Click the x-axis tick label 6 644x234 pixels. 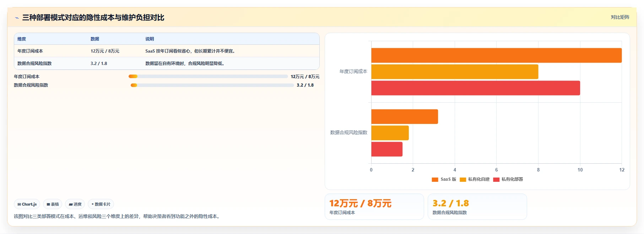coord(497,170)
